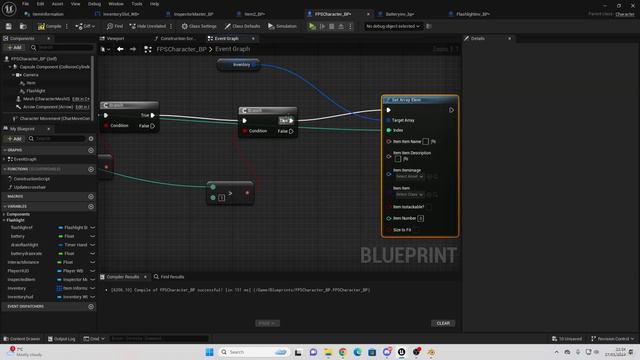Viewport: 640px width, 360px height.
Task: Open Updatecrosshair function
Action: 29,187
